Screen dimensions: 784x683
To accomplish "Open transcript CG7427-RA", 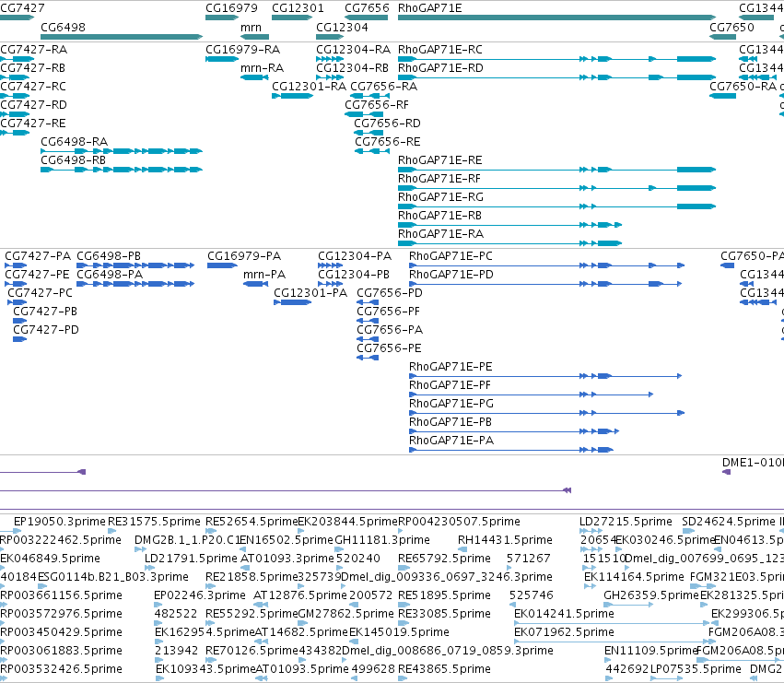I will point(33,50).
